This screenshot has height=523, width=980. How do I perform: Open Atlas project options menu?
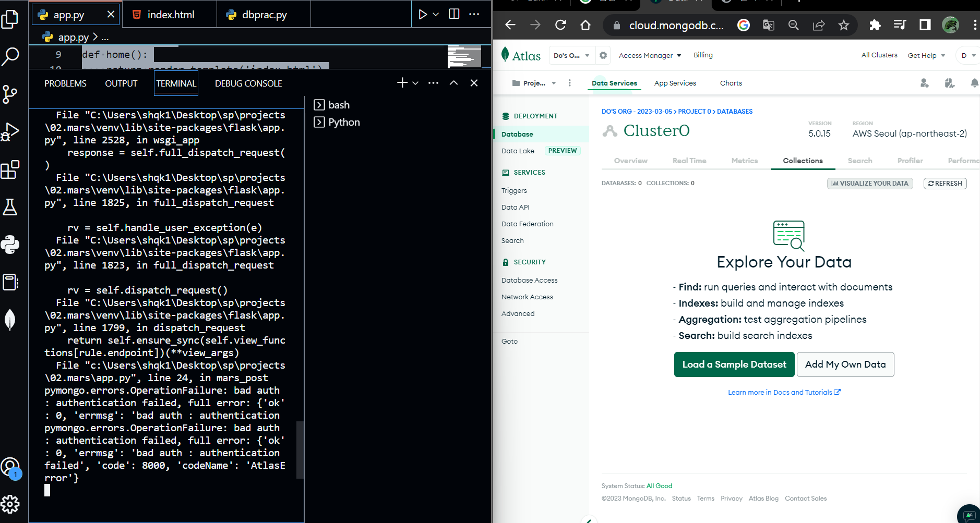569,83
